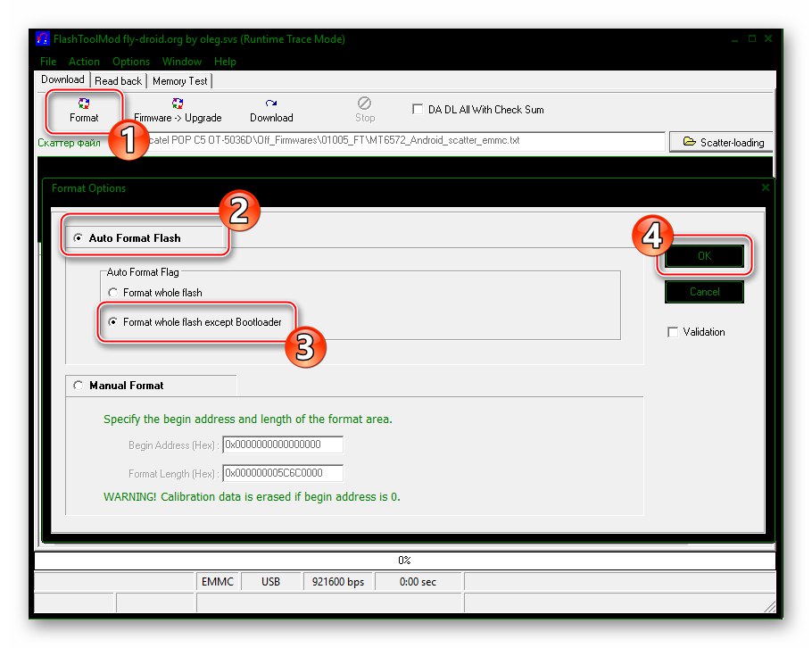Tick the Validation checkbox
The width and height of the screenshot is (812, 648).
click(673, 332)
